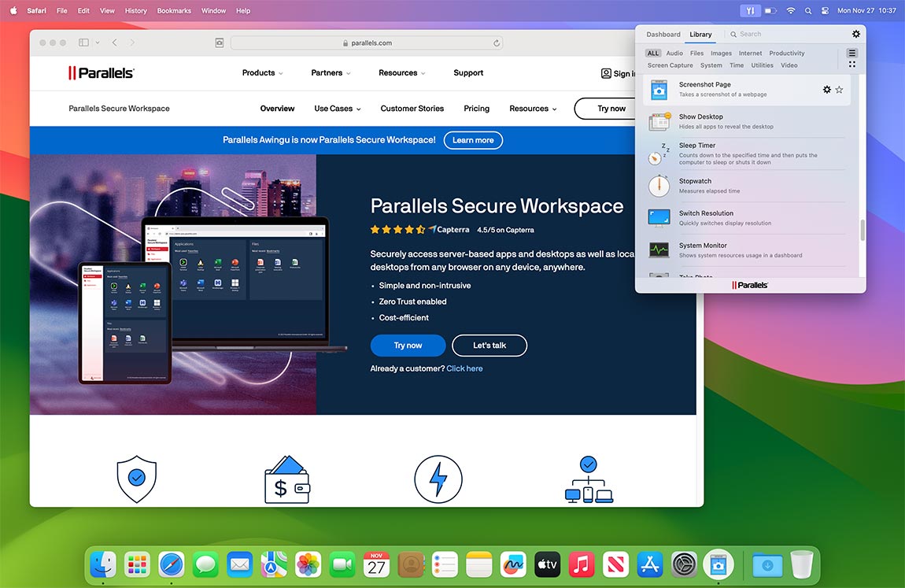Click inside the Toolbox search field
Image resolution: width=905 pixels, height=588 pixels.
point(755,34)
